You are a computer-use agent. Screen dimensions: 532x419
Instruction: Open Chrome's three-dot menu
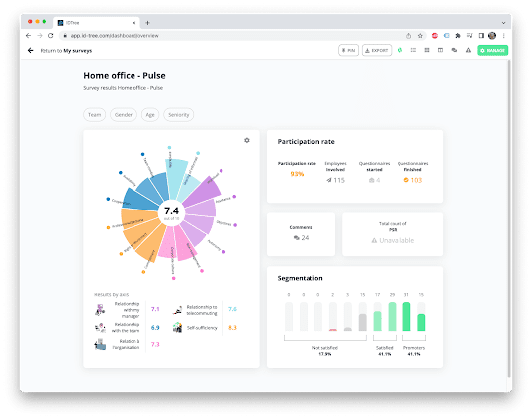[x=504, y=36]
